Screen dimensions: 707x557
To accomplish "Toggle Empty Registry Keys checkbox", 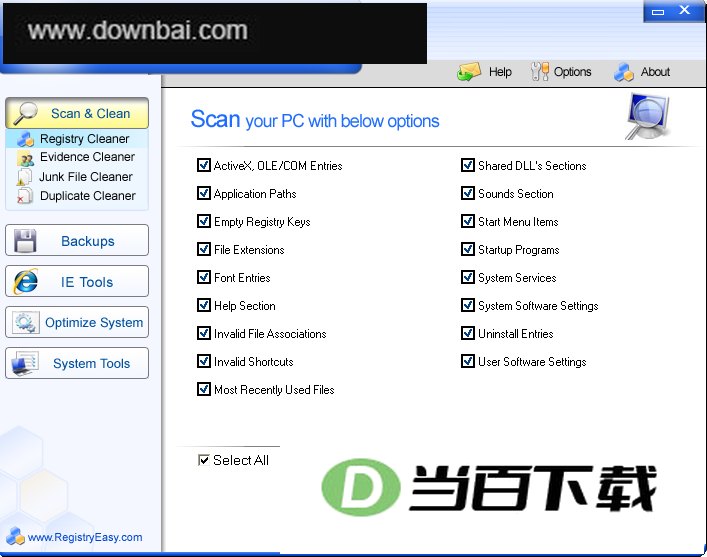I will point(204,221).
